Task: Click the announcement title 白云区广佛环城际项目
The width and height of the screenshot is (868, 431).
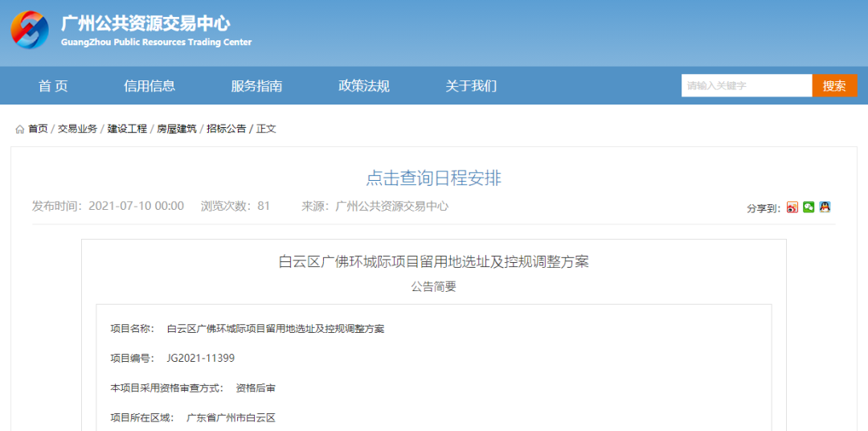Action: tap(433, 261)
